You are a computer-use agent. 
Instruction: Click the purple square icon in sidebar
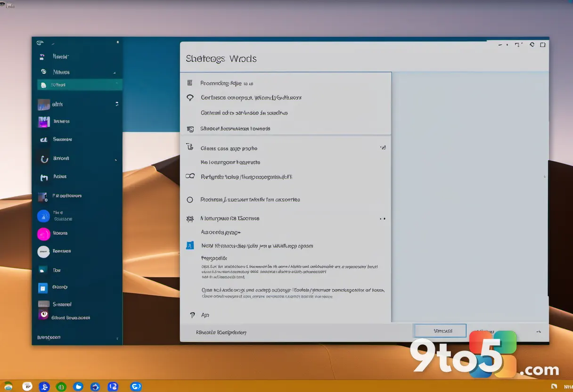[43, 122]
